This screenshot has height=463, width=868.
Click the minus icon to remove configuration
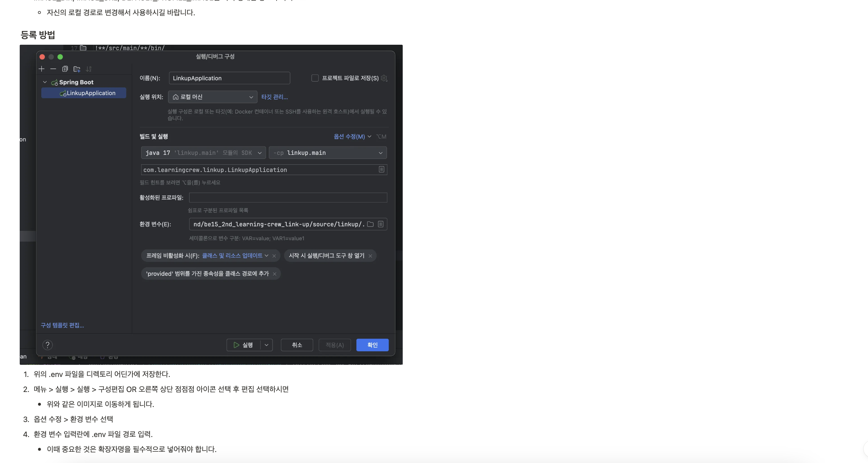point(53,69)
